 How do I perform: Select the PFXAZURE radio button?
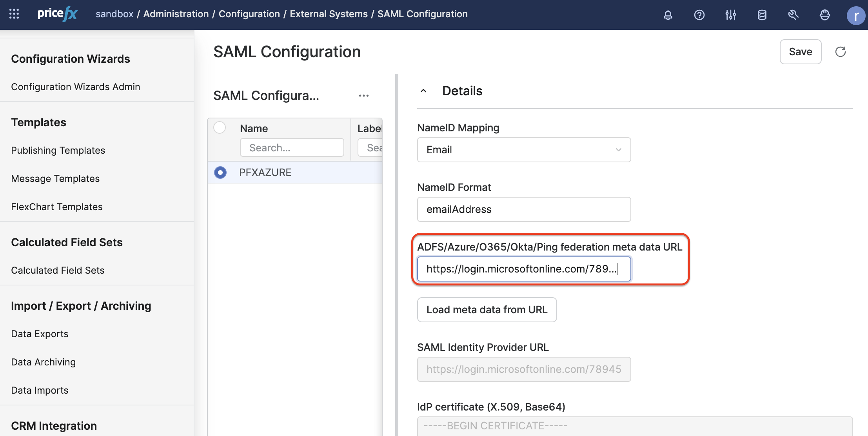(220, 173)
